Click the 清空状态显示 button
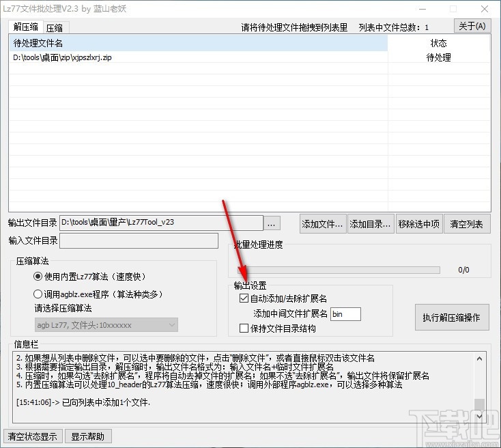501x448 pixels. pyautogui.click(x=32, y=436)
